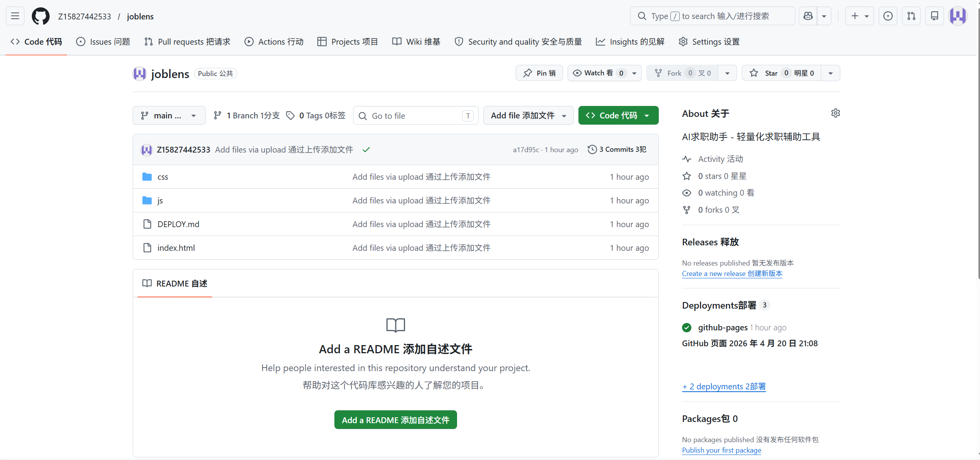Open the hamburger navigation menu
Image resolution: width=980 pixels, height=460 pixels.
(x=15, y=16)
